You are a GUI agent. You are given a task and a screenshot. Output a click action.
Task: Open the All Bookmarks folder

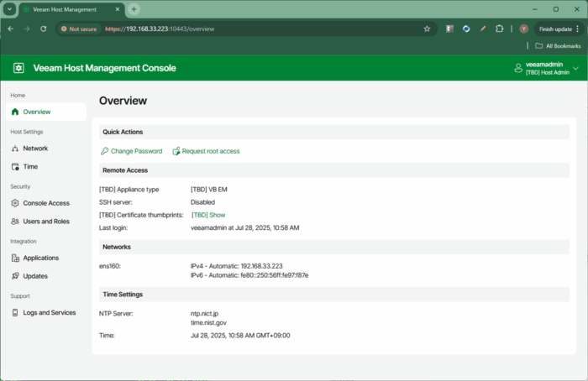558,45
